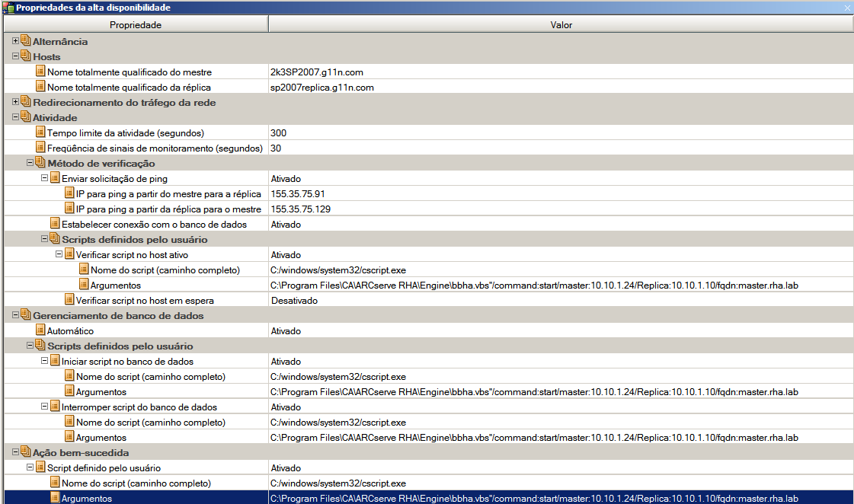Click icon beside Script definido pelo usuário
The image size is (854, 504).
(x=40, y=467)
